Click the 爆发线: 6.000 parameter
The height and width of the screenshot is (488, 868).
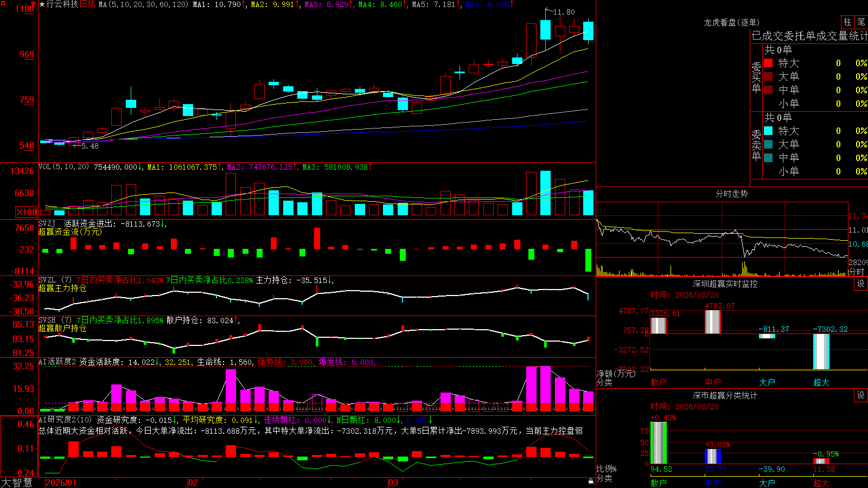click(347, 362)
